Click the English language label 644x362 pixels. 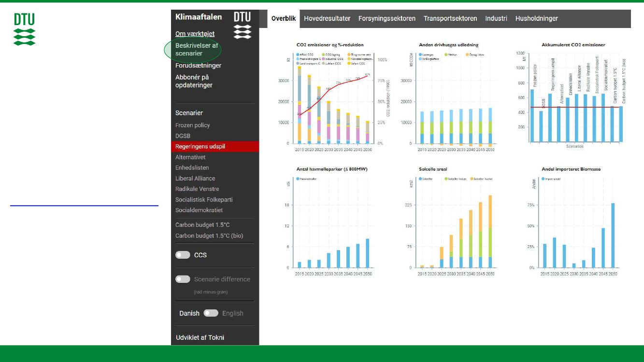[x=233, y=313]
